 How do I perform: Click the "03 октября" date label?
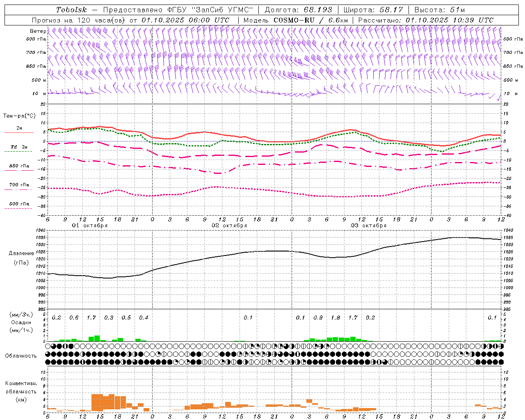coord(369,226)
